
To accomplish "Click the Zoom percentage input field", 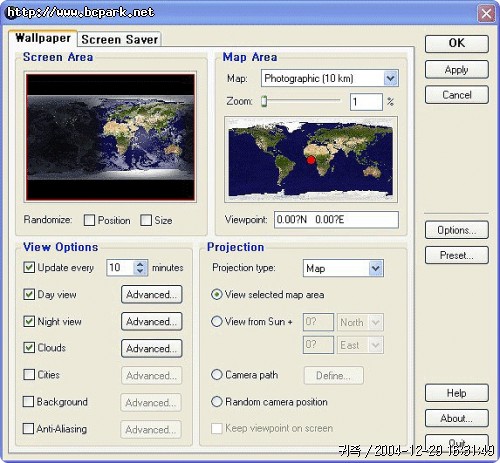I will (x=366, y=101).
